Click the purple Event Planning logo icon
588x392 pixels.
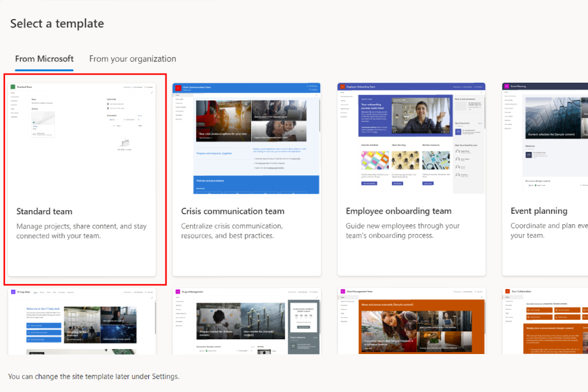(507, 88)
